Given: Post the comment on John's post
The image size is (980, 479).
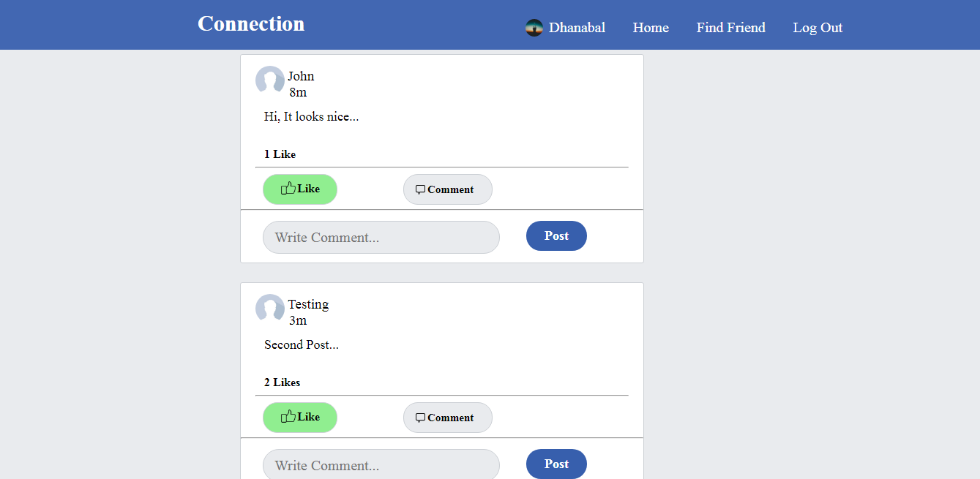Looking at the screenshot, I should pyautogui.click(x=556, y=236).
